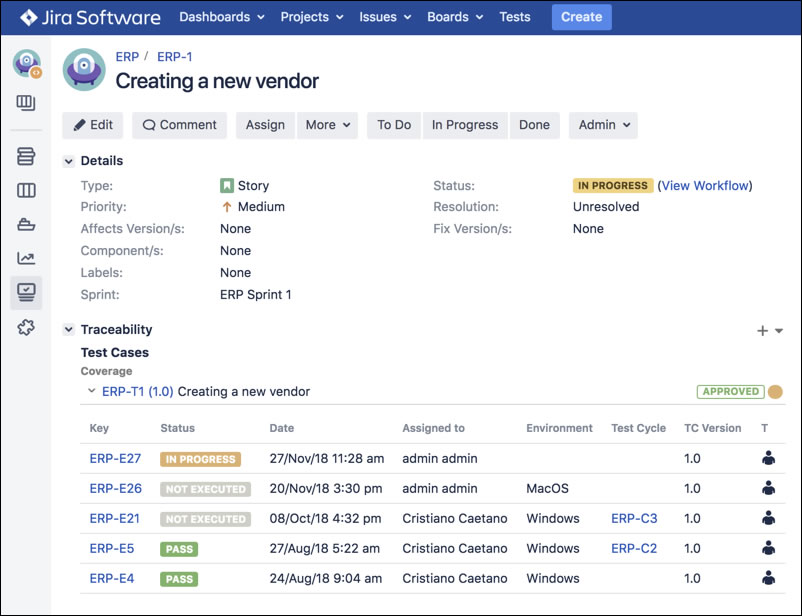
Task: Transition issue to In Progress
Action: coord(465,125)
